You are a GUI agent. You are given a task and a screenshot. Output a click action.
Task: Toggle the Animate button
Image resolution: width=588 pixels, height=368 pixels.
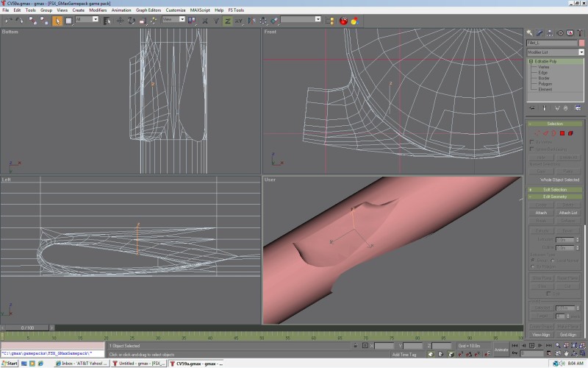pos(501,349)
